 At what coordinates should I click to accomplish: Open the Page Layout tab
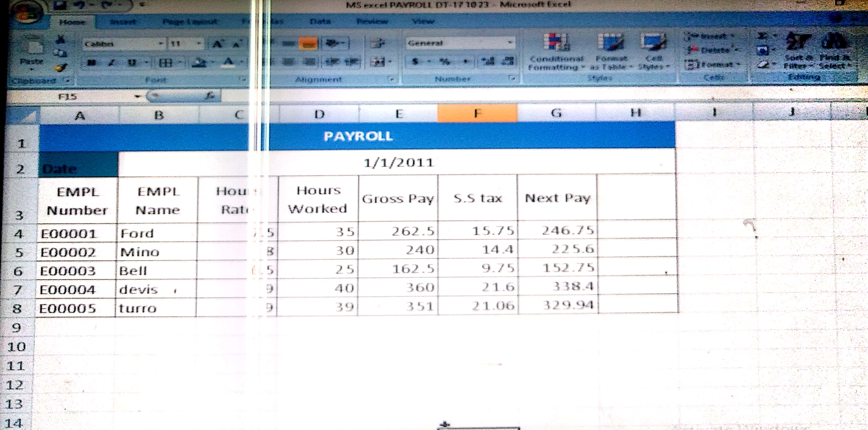coord(190,22)
